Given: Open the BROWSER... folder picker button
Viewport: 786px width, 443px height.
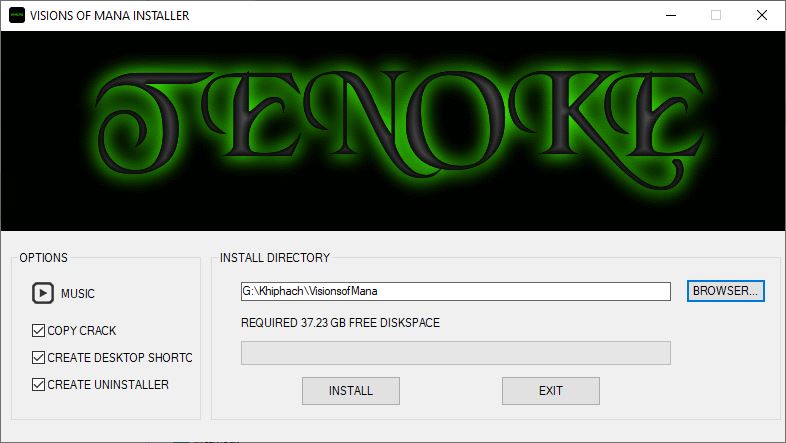Looking at the screenshot, I should pos(725,291).
